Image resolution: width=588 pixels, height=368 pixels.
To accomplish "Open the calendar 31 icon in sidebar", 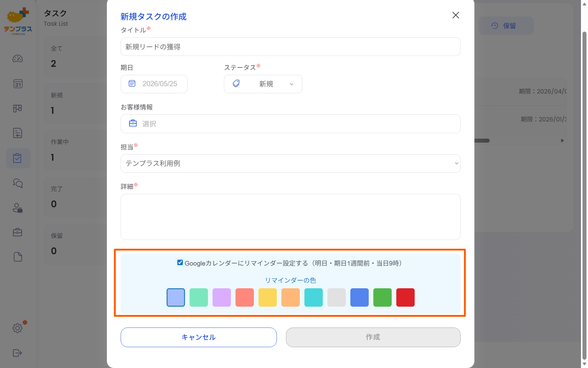I will pyautogui.click(x=18, y=84).
